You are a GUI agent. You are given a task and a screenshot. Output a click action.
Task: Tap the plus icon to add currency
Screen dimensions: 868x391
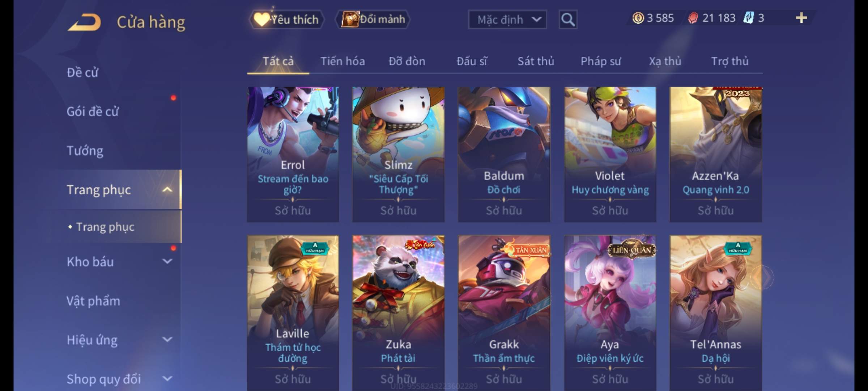tap(801, 18)
